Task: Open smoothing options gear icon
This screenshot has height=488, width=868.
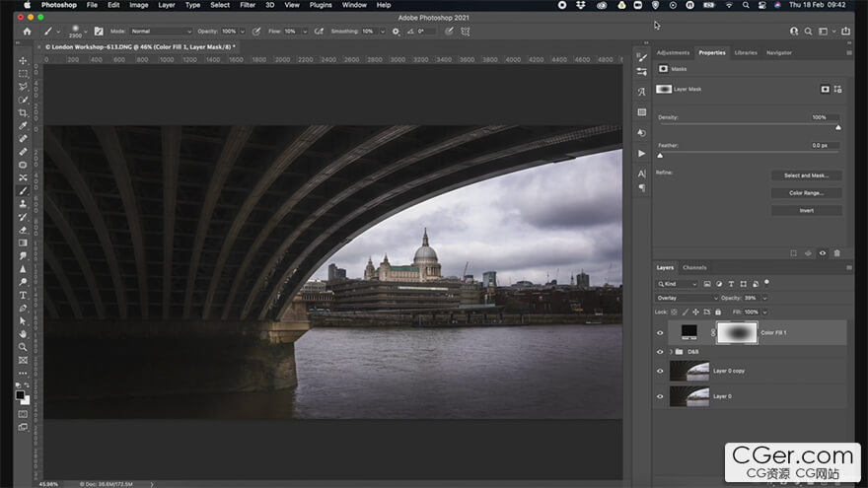Action: [396, 32]
